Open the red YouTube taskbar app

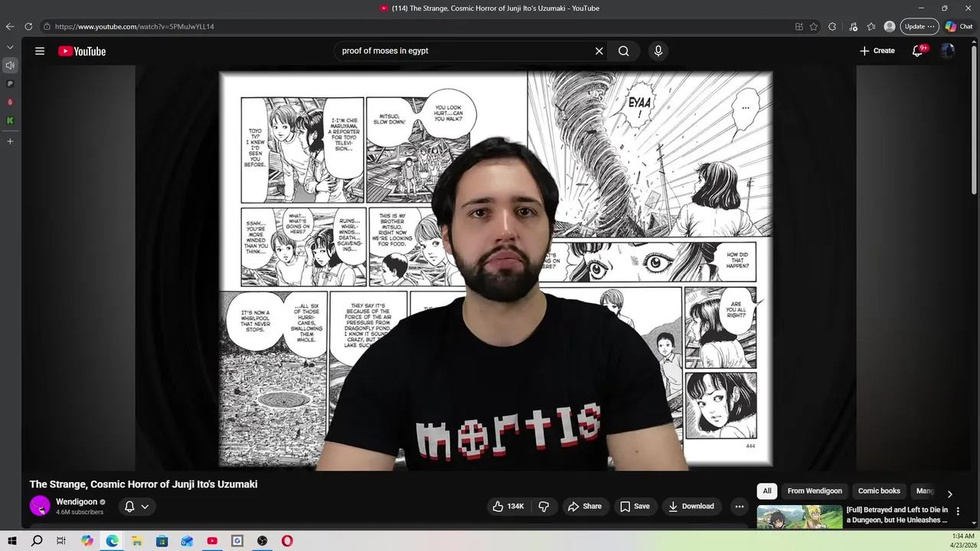point(212,541)
